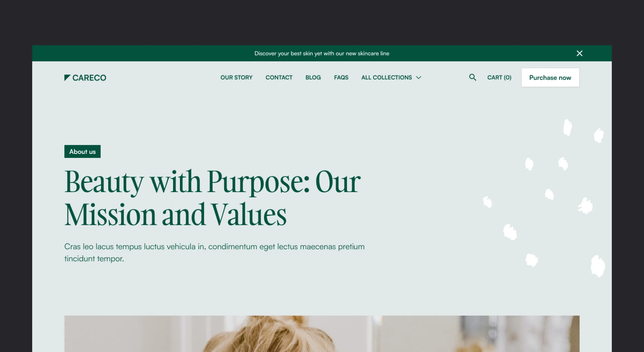This screenshot has height=352, width=644.
Task: Open the CONTACT page link
Action: coord(279,77)
